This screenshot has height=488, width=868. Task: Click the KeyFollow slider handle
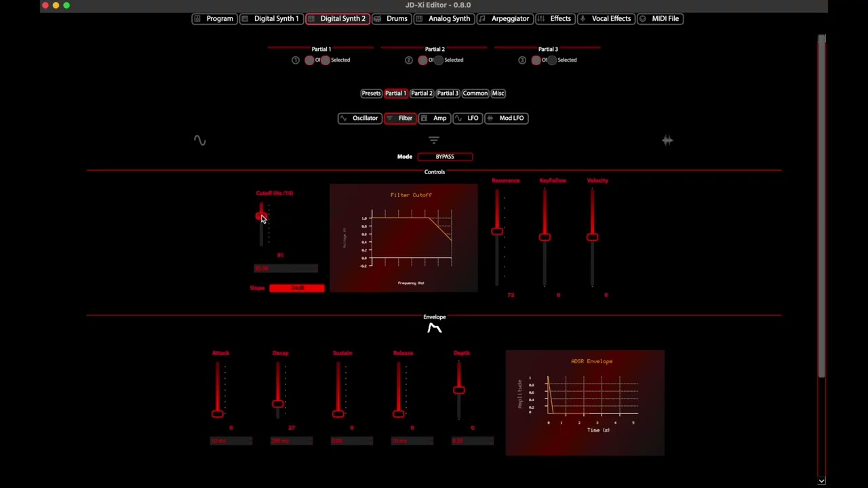tap(545, 237)
